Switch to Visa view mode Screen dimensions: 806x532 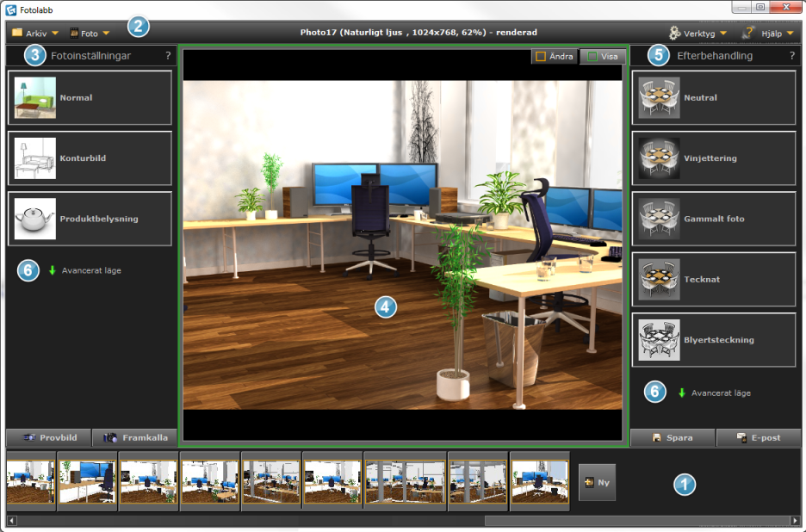pyautogui.click(x=602, y=56)
